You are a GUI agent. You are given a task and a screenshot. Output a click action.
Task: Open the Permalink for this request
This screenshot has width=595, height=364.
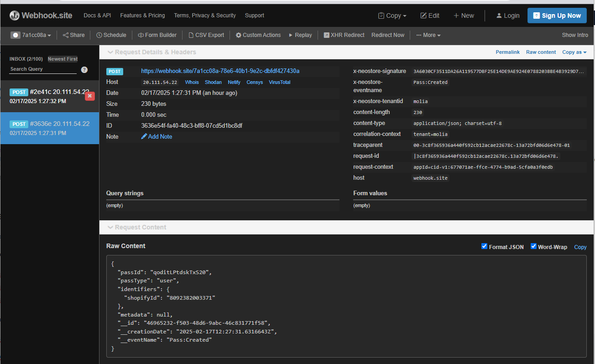tap(507, 52)
